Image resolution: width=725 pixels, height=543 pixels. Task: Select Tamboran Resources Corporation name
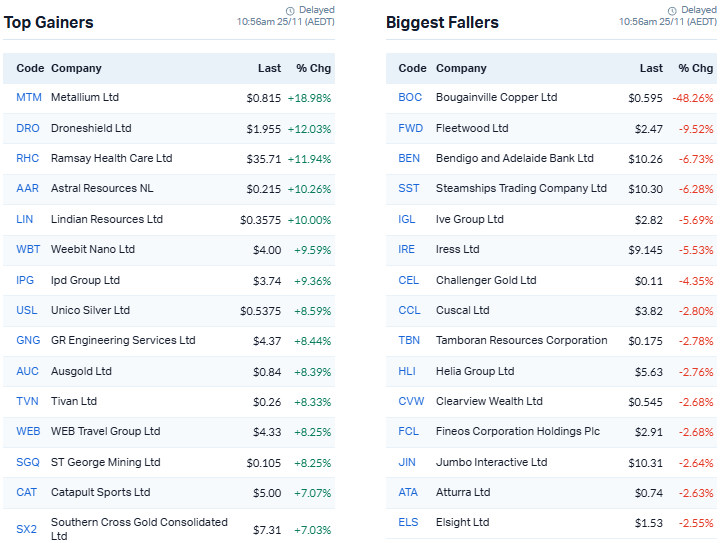[x=522, y=340]
